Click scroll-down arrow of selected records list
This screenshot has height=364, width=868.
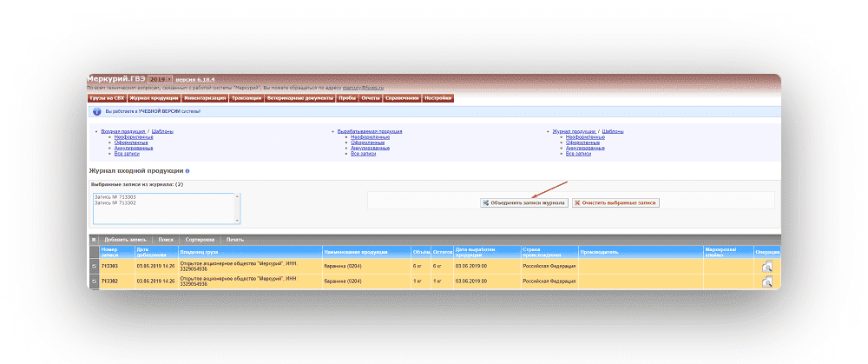238,221
